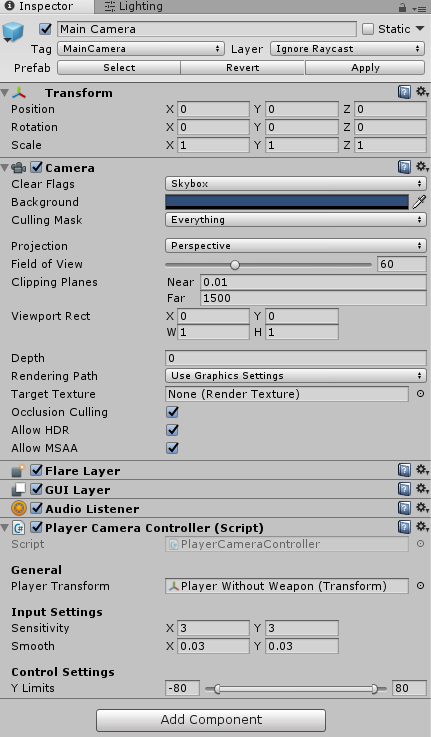
Task: Enable the Static checkbox
Action: [368, 29]
